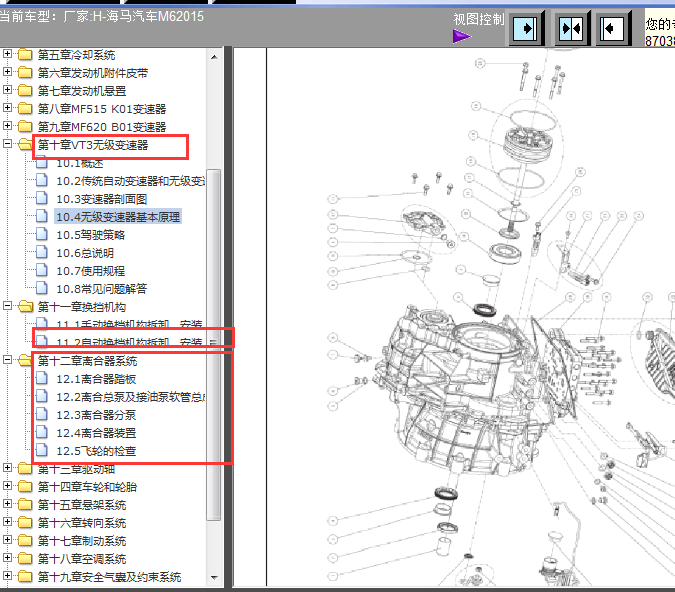675x592 pixels.
Task: Click the purple play arrow under 视图控制
Action: (461, 36)
